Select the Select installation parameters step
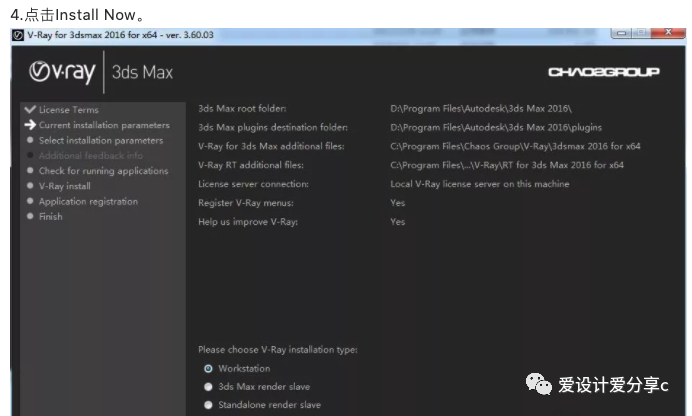This screenshot has width=692, height=416. (101, 140)
